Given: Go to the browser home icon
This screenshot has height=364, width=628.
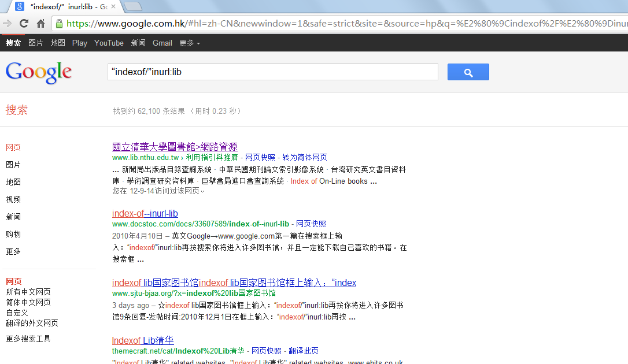Looking at the screenshot, I should click(40, 24).
